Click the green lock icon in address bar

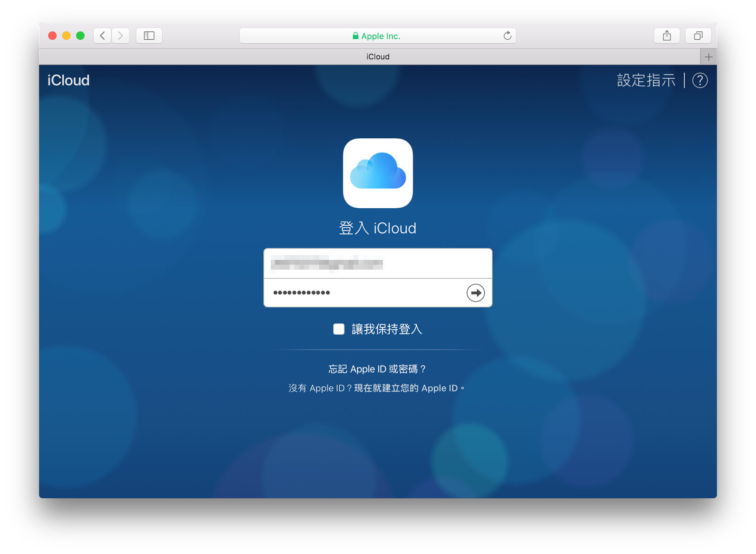(355, 36)
